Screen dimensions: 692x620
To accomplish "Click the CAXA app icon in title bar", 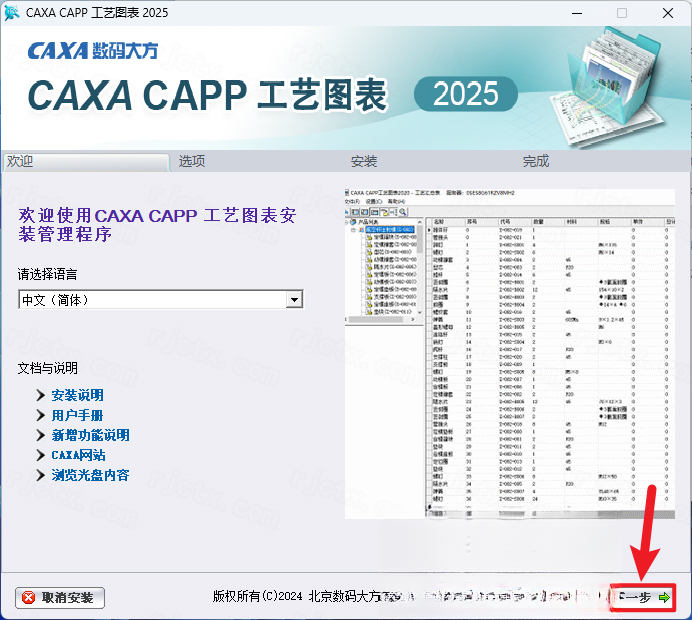I will tap(12, 12).
